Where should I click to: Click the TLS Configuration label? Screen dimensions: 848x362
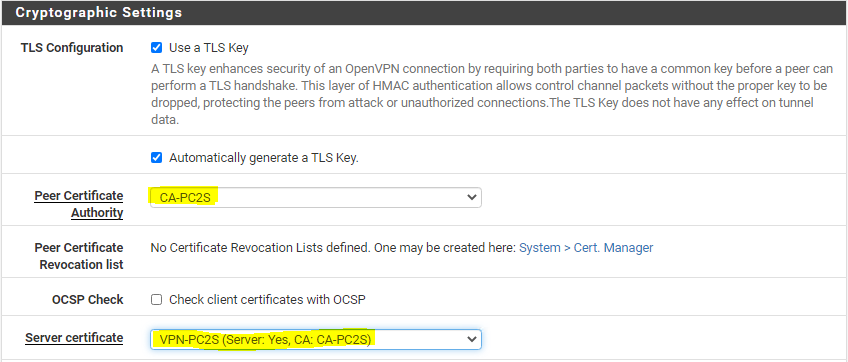click(x=72, y=48)
